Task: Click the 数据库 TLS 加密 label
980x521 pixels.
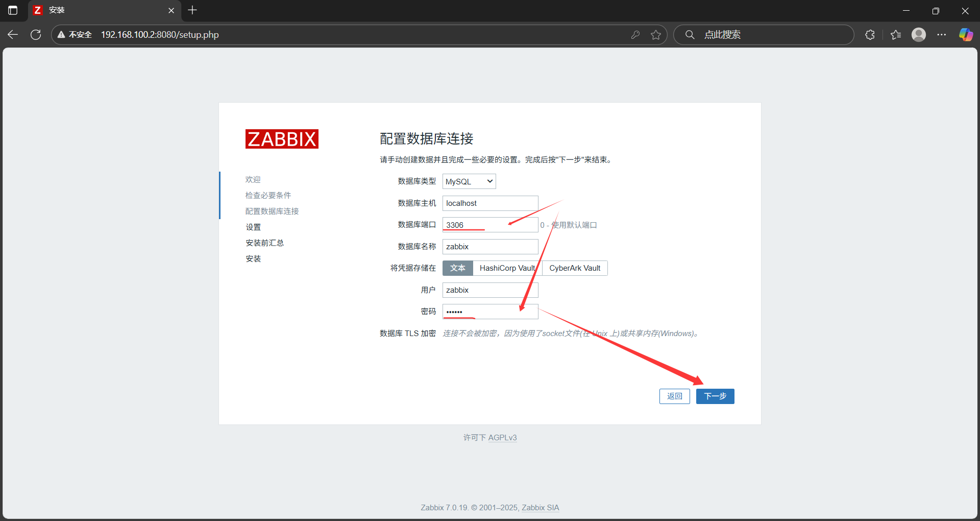Action: click(x=408, y=334)
